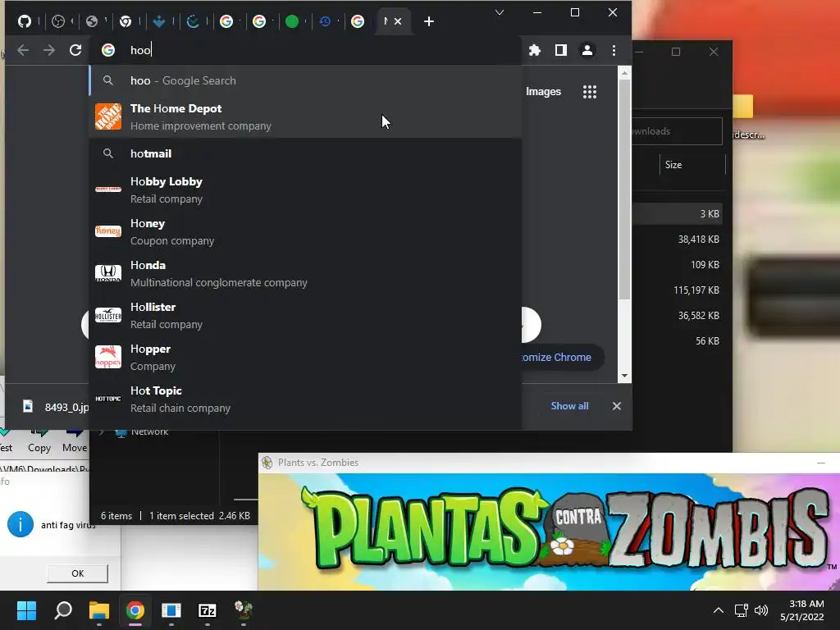This screenshot has height=630, width=840.
Task: Open the network tray icon
Action: click(742, 610)
